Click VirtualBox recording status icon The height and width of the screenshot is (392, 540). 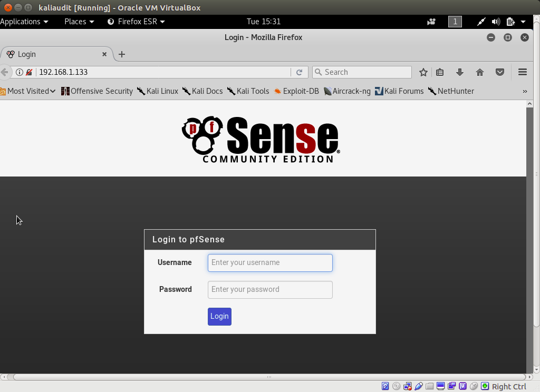[451, 386]
